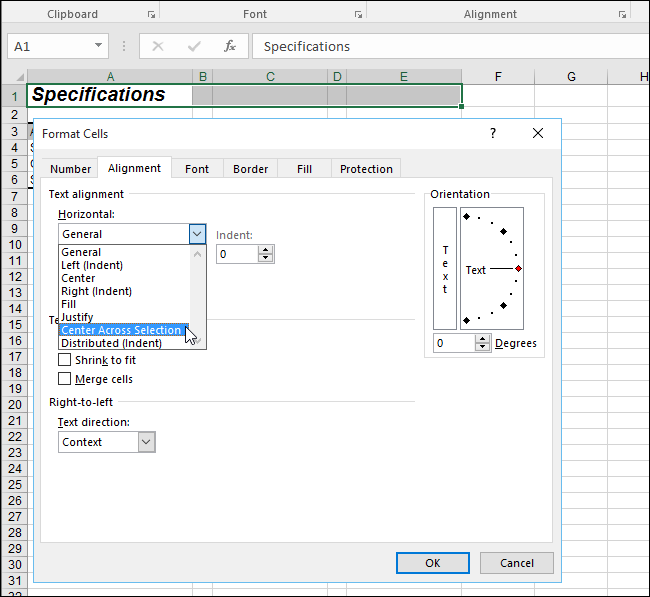This screenshot has height=597, width=650.
Task: Collapse the Horizontal alignment dropdown arrow
Action: tap(197, 234)
